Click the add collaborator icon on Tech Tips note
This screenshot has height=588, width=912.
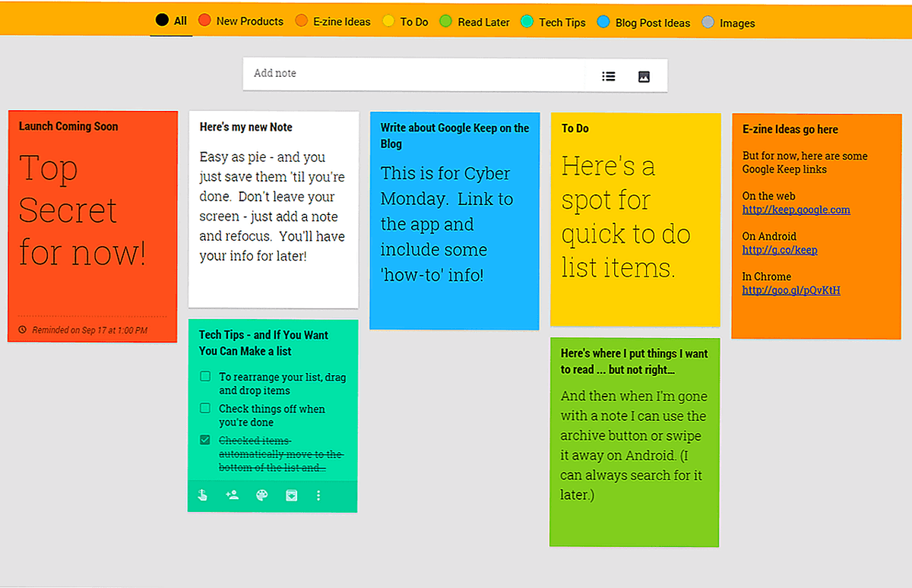[233, 495]
